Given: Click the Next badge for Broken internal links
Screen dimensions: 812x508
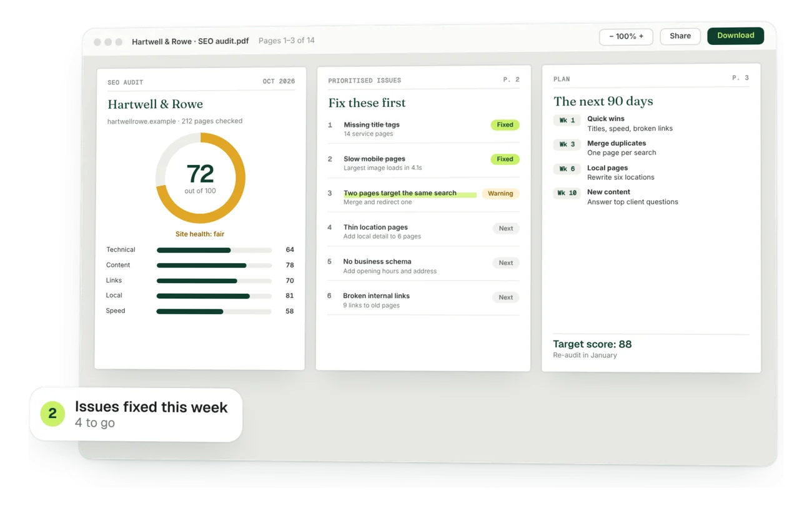Looking at the screenshot, I should coord(506,297).
